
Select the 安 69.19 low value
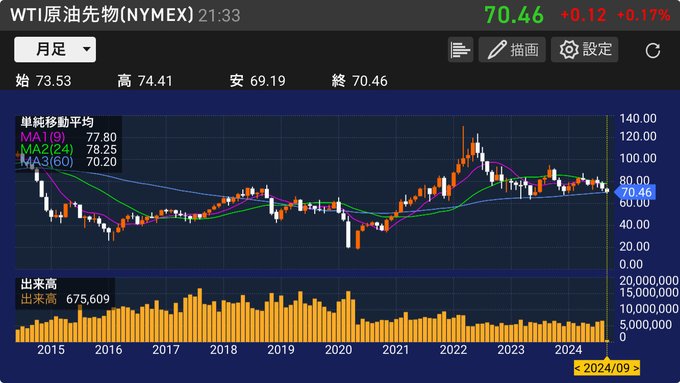pos(258,81)
